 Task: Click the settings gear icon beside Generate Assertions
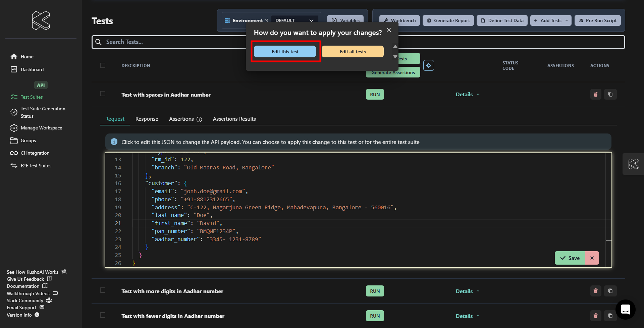[x=428, y=65]
